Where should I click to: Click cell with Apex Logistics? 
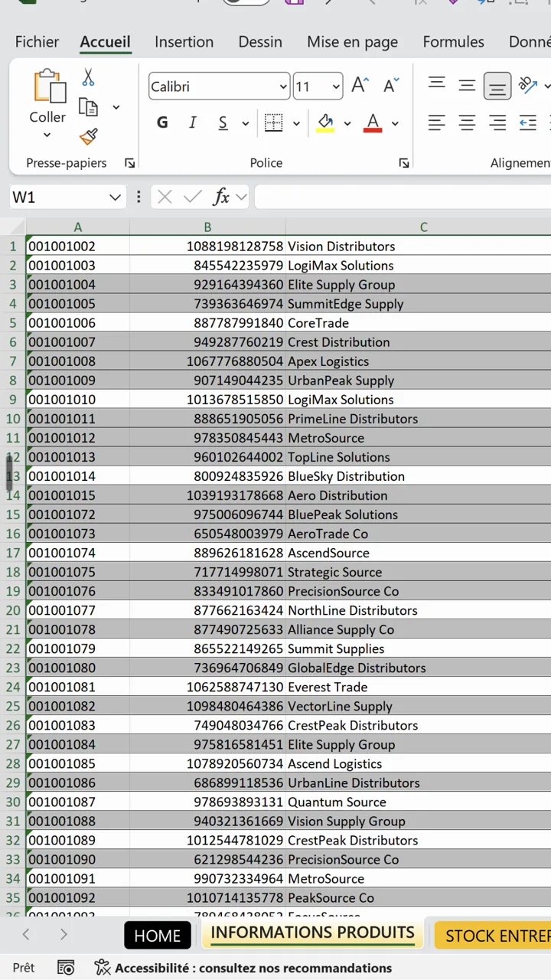(418, 361)
